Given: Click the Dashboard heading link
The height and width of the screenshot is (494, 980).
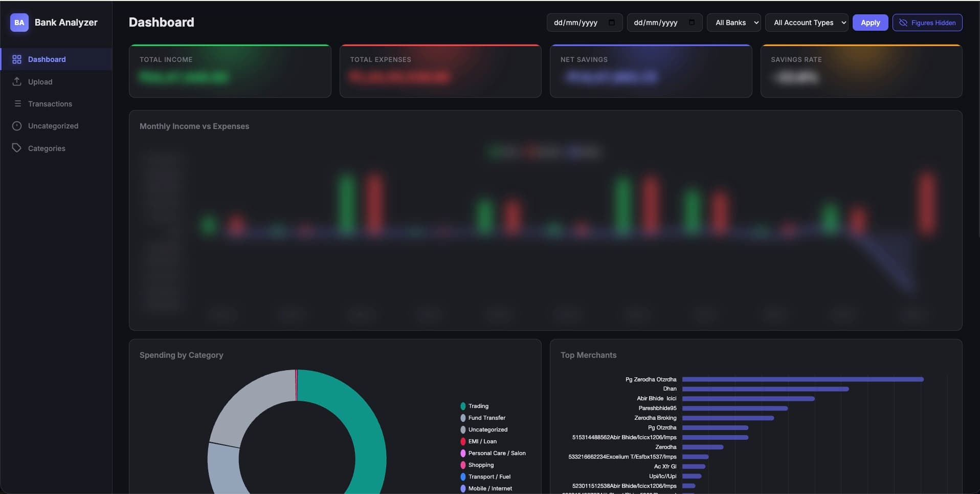Looking at the screenshot, I should click(161, 22).
